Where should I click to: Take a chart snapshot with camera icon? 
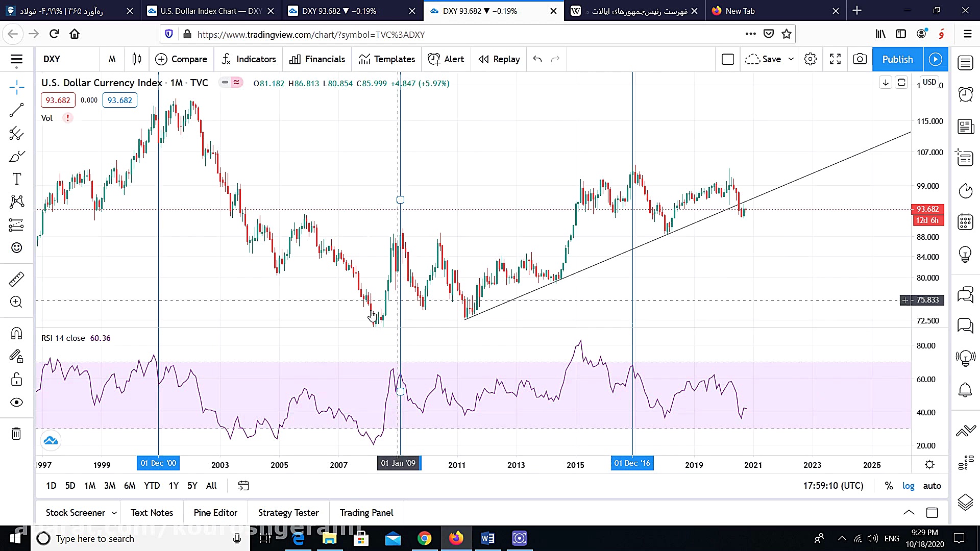(860, 59)
